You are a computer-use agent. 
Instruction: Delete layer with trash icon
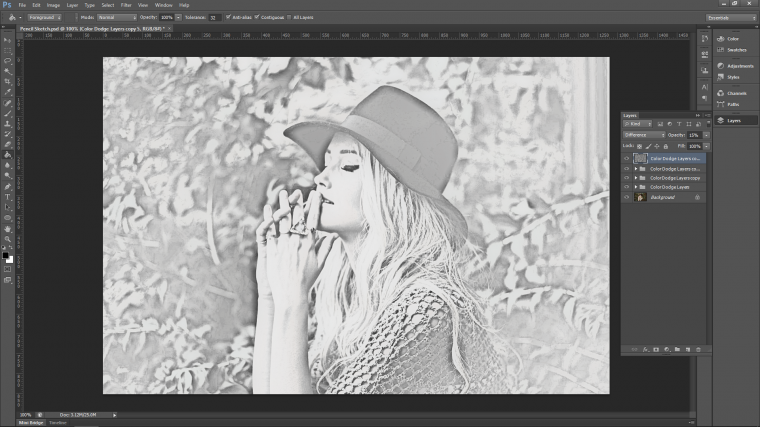click(698, 349)
